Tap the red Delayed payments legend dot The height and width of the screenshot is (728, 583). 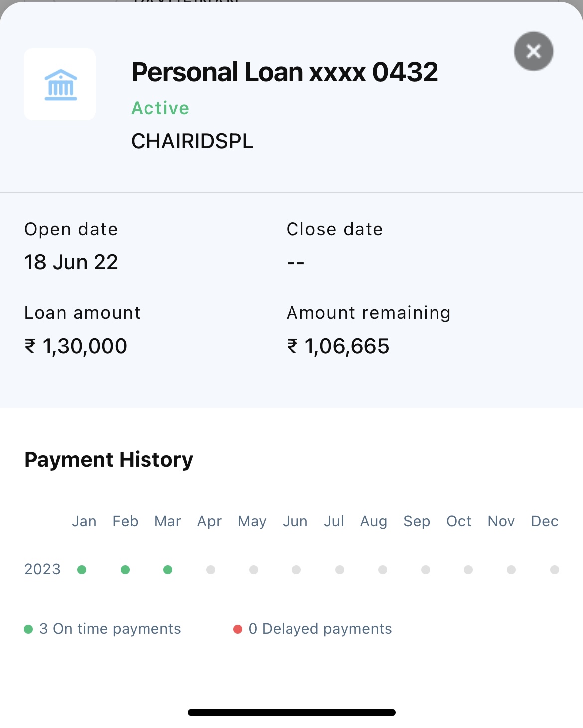pyautogui.click(x=238, y=629)
